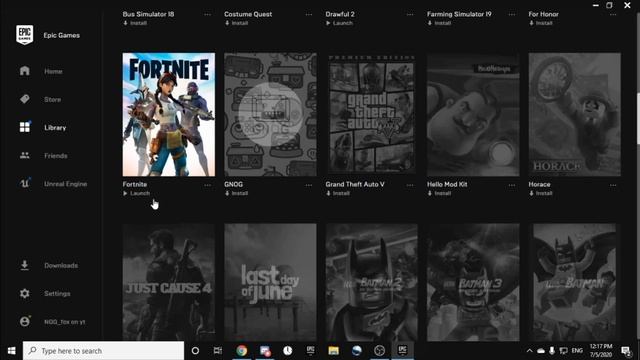Click the microphone tray icon

(552, 351)
